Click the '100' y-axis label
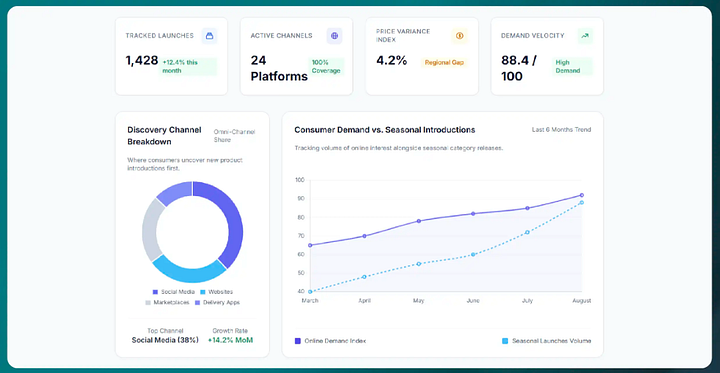The height and width of the screenshot is (373, 720). 300,180
